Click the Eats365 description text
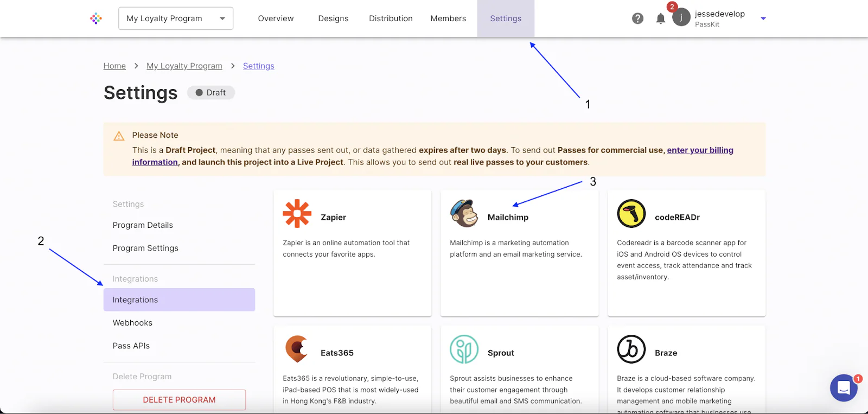 pos(350,390)
